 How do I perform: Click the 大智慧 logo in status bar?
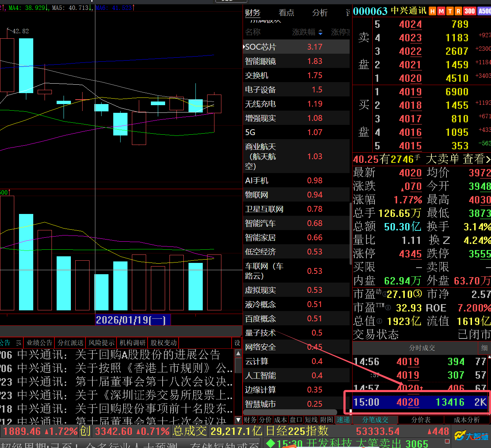pos(471,436)
